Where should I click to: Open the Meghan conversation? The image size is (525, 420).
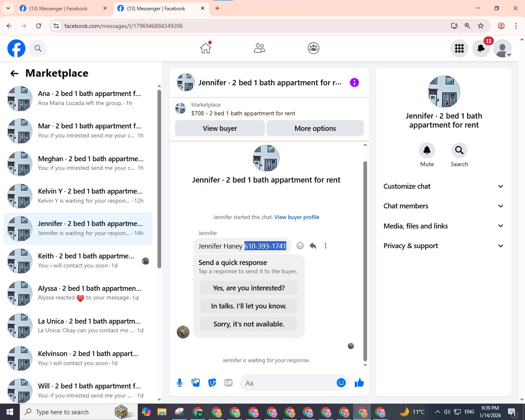pyautogui.click(x=78, y=163)
